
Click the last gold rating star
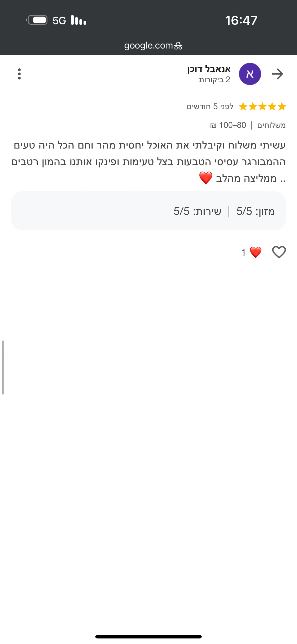point(243,107)
